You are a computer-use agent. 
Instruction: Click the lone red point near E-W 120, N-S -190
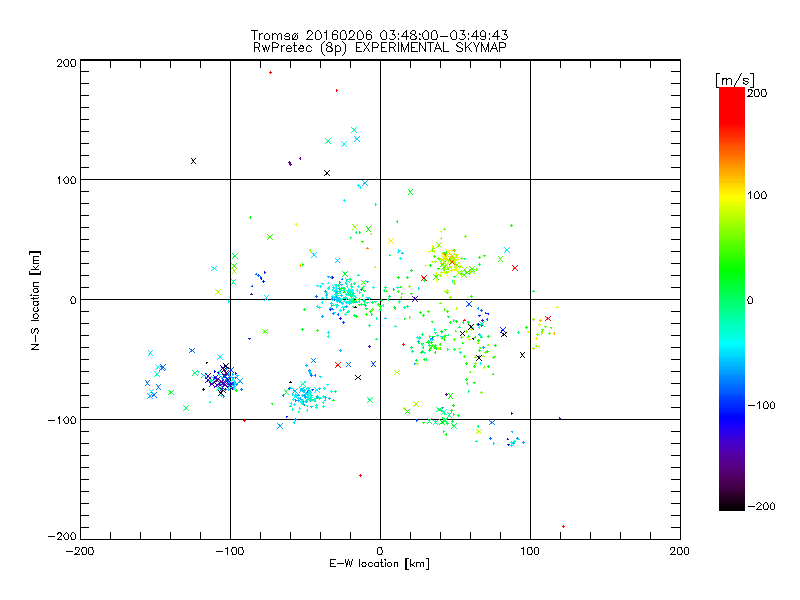563,527
